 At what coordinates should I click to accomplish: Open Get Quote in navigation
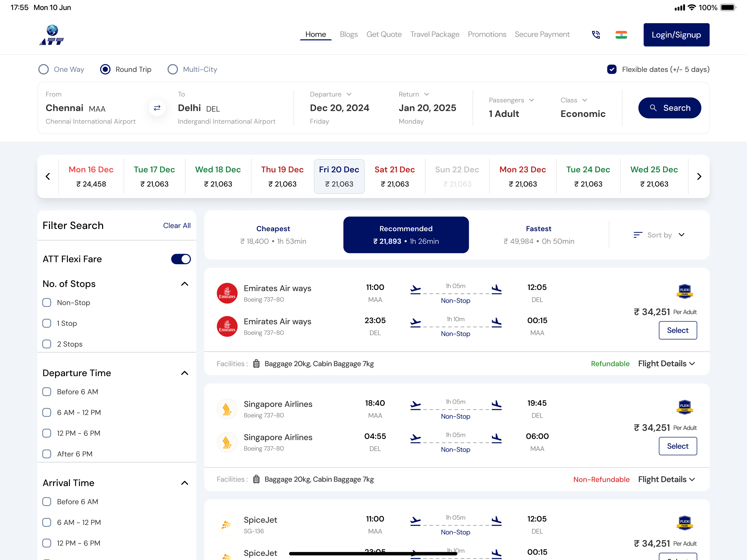point(384,34)
